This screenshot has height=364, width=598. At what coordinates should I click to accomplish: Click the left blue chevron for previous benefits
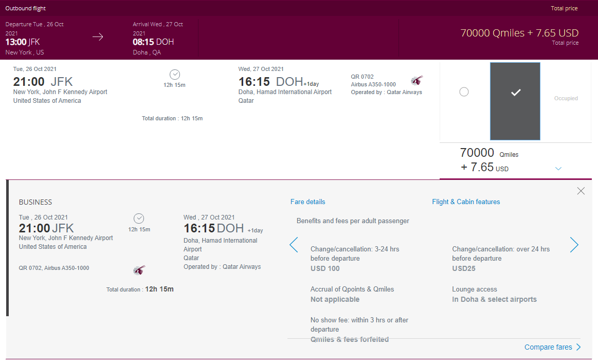[294, 245]
